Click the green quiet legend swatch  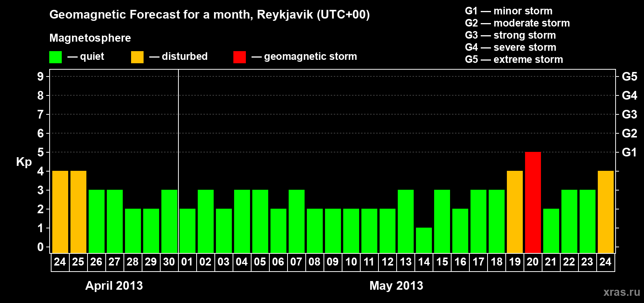tap(56, 57)
